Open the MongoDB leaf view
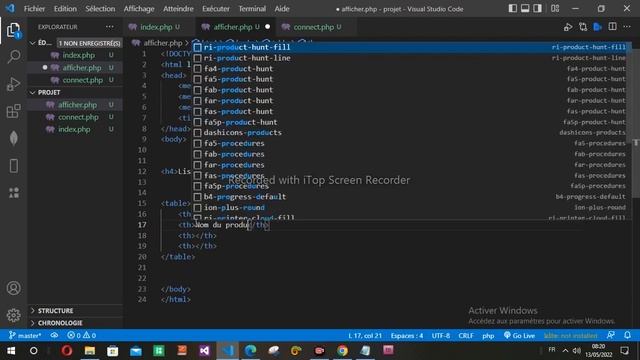The height and width of the screenshot is (360, 640). point(13,138)
